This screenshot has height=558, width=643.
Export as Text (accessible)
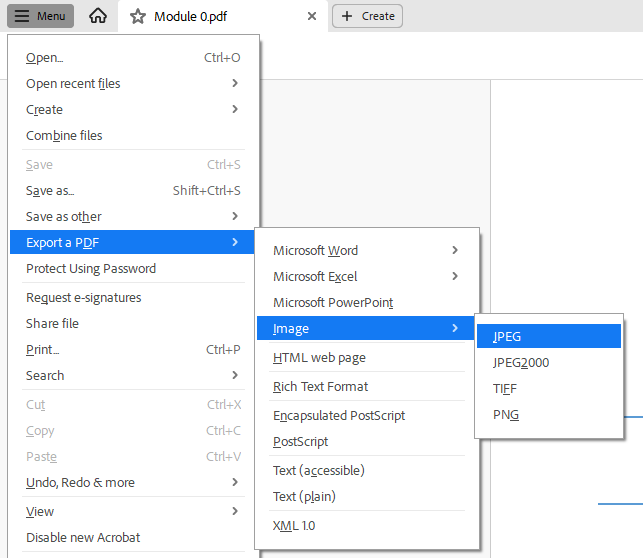366,471
